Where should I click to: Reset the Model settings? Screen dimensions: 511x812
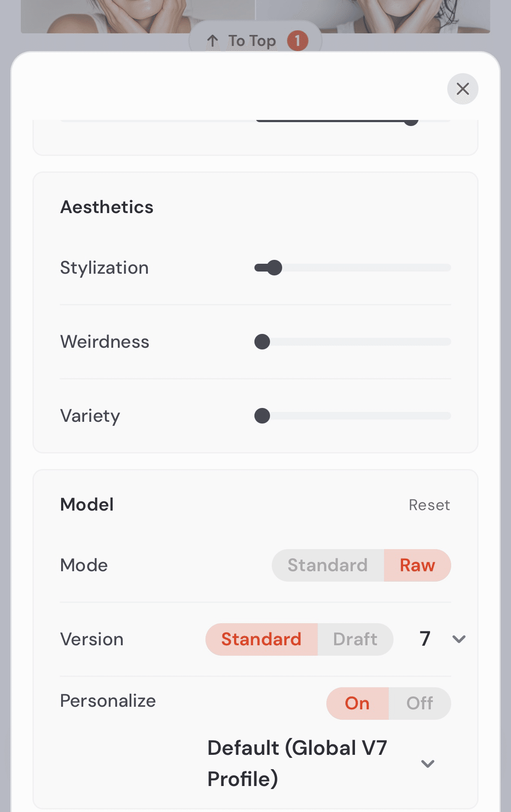click(x=429, y=505)
